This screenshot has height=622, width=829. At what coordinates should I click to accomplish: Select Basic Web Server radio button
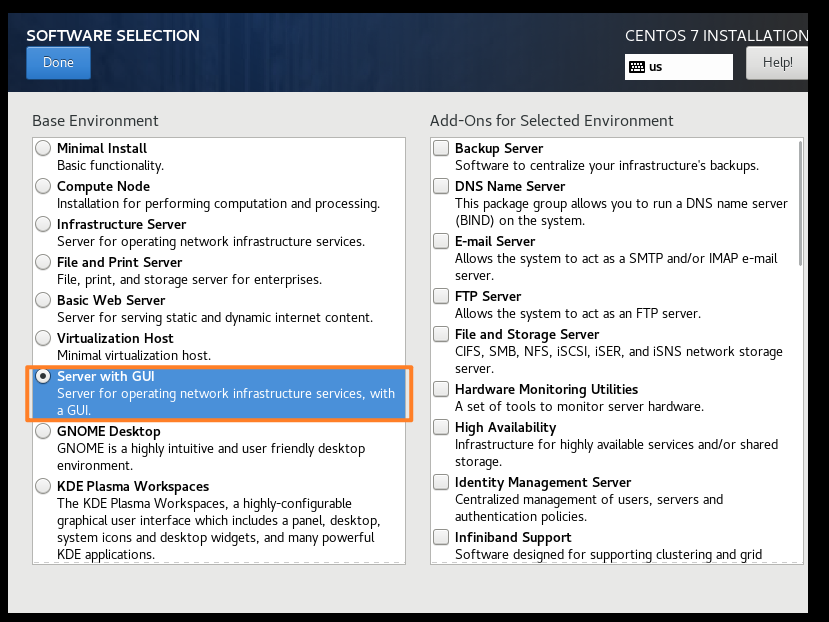point(43,300)
